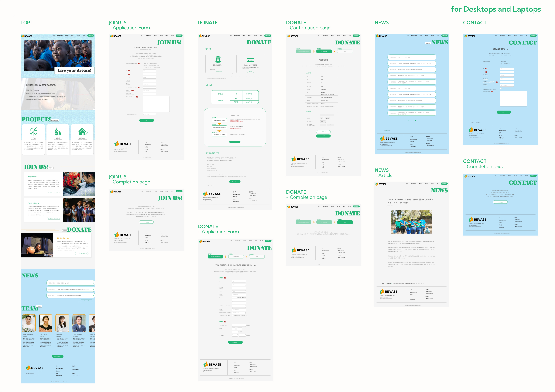The height and width of the screenshot is (392, 555).
Task: Click the wheat agriculture icon in PROJECTS section
Action: [58, 132]
